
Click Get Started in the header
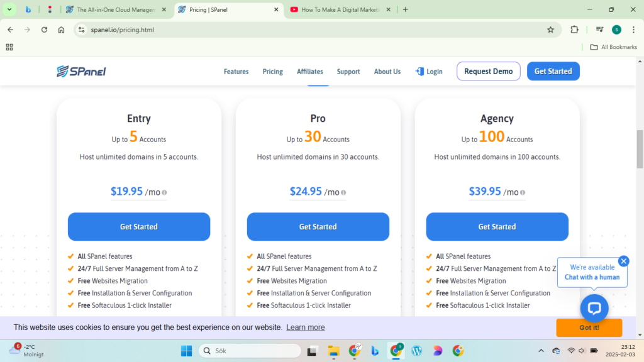553,72
